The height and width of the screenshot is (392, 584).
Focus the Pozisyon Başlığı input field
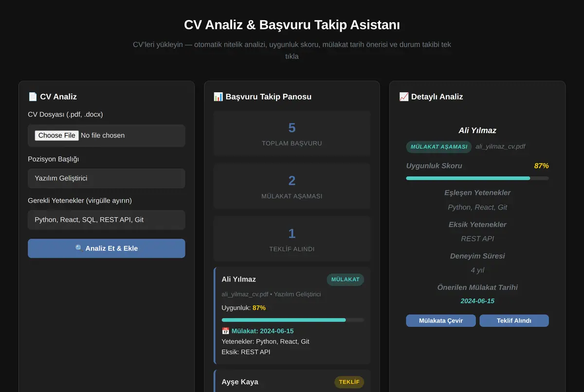tap(107, 178)
